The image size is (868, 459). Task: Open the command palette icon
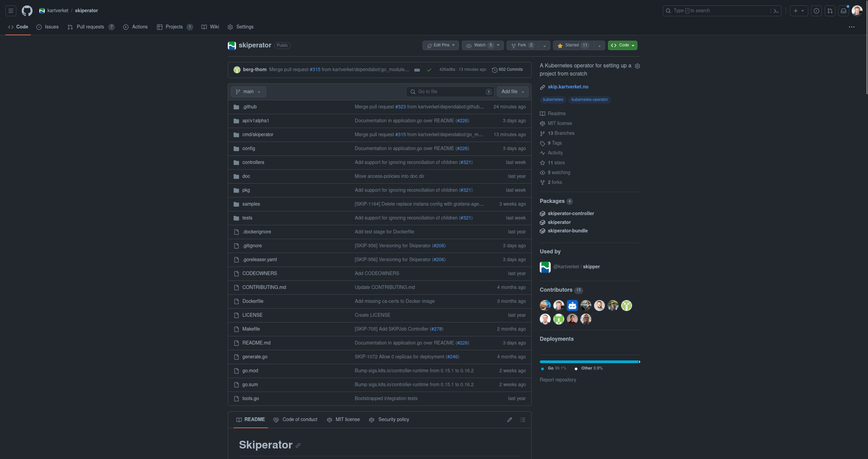[776, 11]
